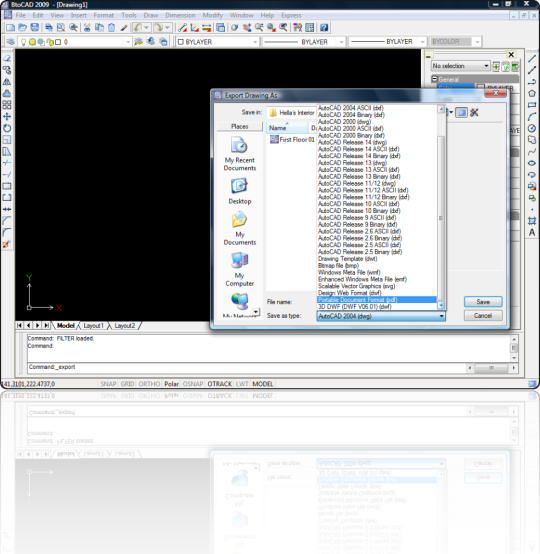Open My Recent Documents place
Image resolution: width=540 pixels, height=554 pixels.
[240, 155]
